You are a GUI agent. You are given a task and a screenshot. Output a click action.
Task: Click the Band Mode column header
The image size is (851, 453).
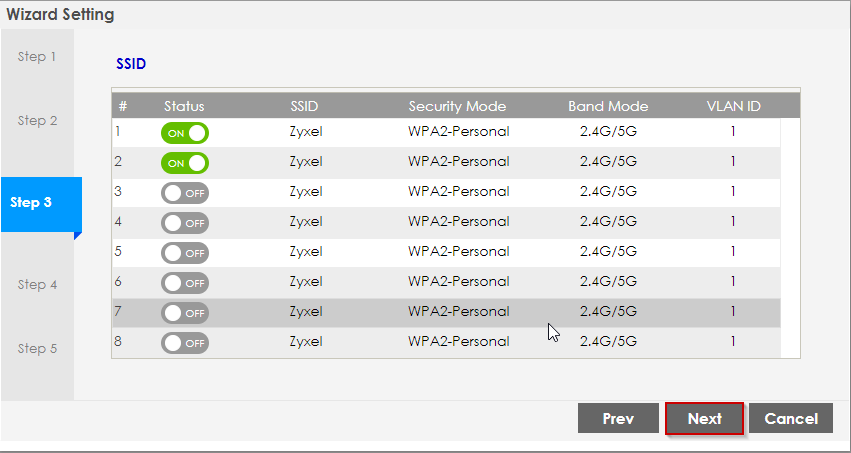click(x=608, y=106)
